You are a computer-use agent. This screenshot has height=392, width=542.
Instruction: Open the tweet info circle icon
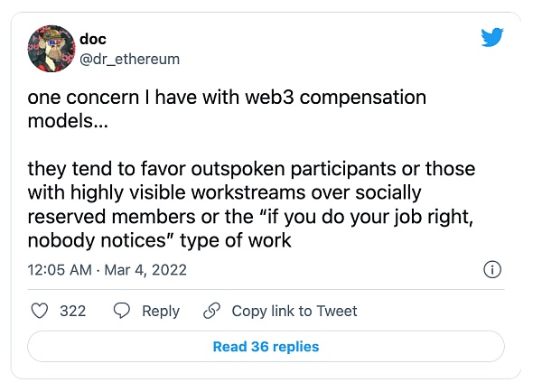click(x=493, y=269)
